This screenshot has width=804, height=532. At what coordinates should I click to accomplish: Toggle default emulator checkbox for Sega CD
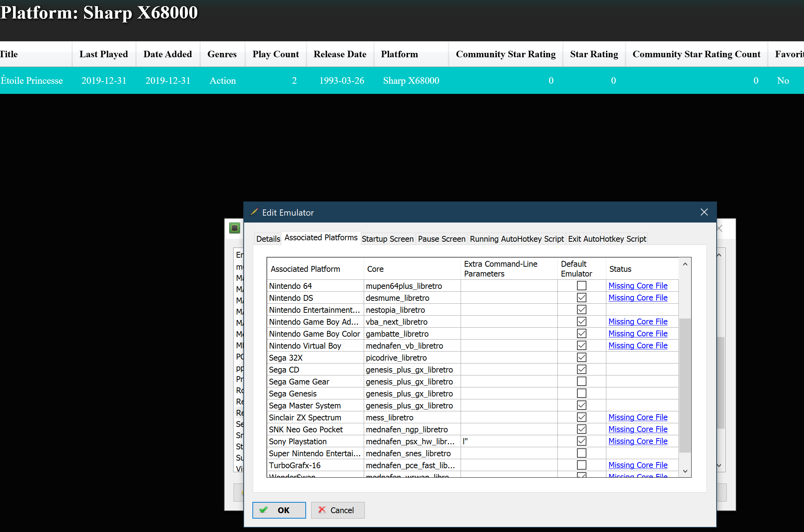point(581,369)
